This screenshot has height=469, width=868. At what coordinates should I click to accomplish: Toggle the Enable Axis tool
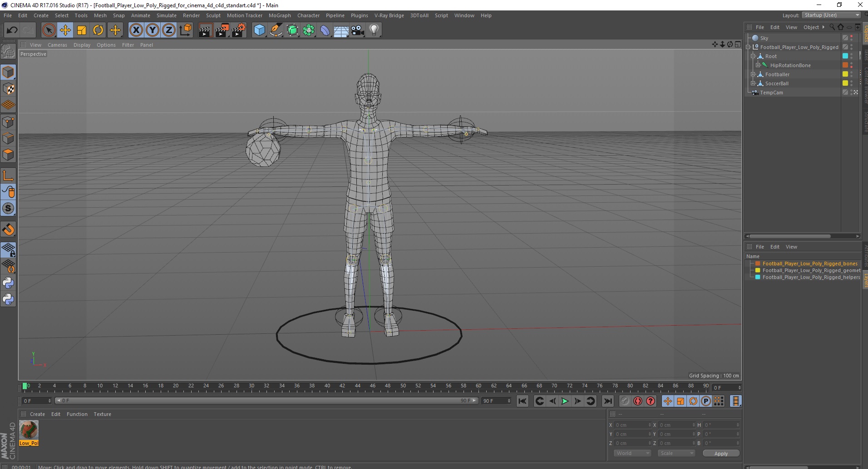(x=8, y=176)
